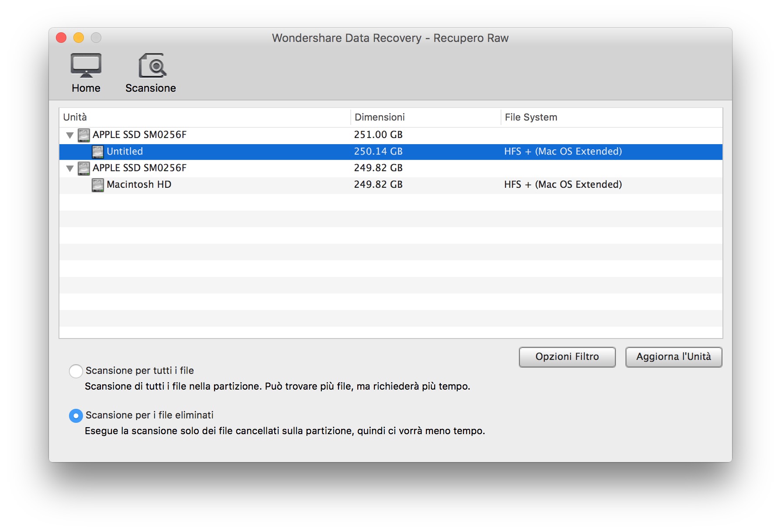Click the Home monitor icon in toolbar
Viewport: 781px width, 532px height.
click(x=86, y=66)
